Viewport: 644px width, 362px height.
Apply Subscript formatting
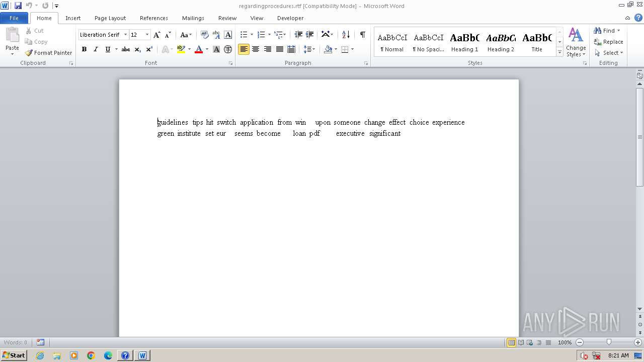pos(138,49)
